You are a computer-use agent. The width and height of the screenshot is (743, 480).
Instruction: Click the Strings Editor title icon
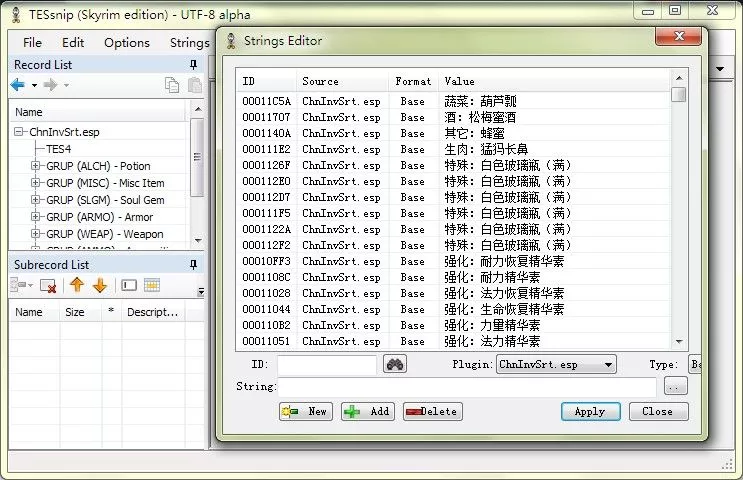(231, 41)
